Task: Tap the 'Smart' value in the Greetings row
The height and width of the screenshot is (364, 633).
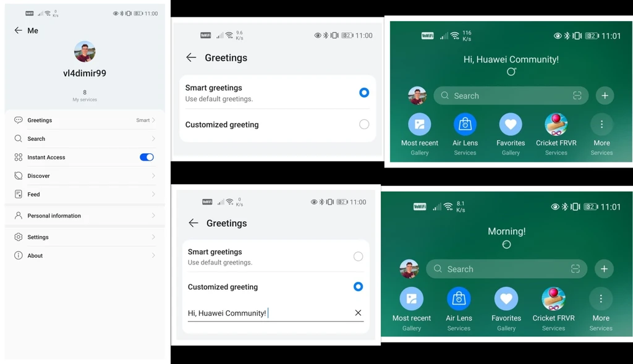Action: pyautogui.click(x=143, y=120)
